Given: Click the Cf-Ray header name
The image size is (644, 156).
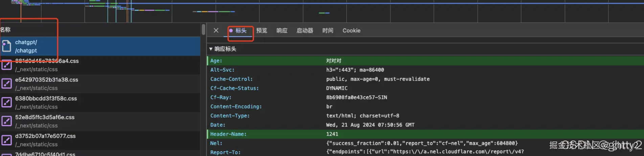Looking at the screenshot, I should (221, 97).
